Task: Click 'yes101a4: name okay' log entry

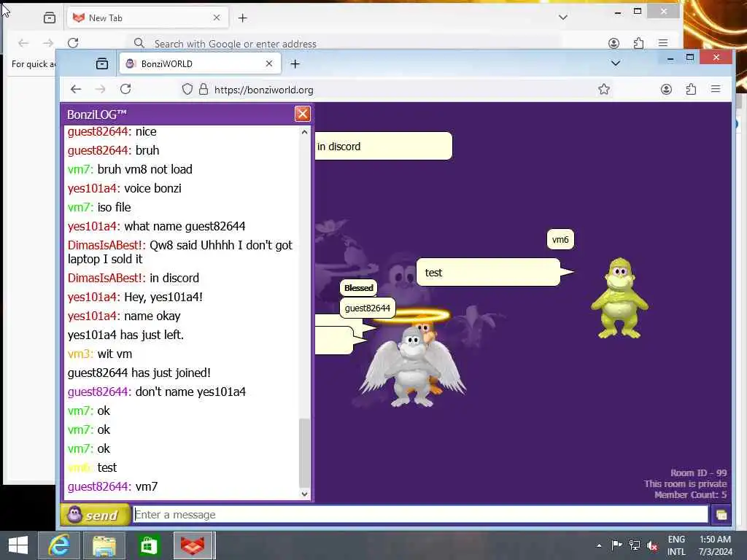Action: coord(124,316)
